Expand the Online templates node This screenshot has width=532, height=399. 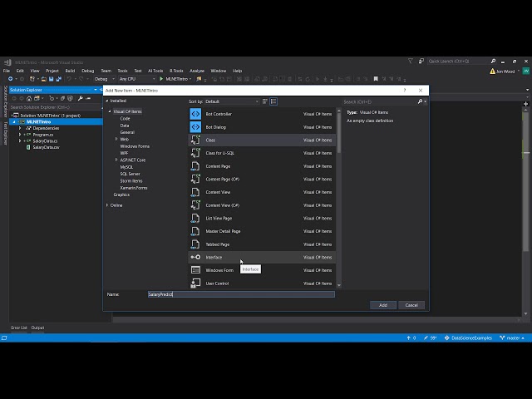pos(107,205)
